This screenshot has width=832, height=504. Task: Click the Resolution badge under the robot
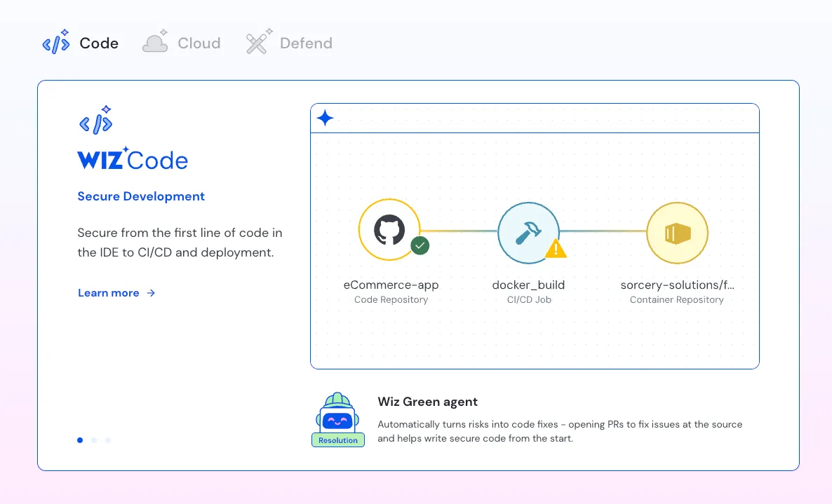[338, 440]
